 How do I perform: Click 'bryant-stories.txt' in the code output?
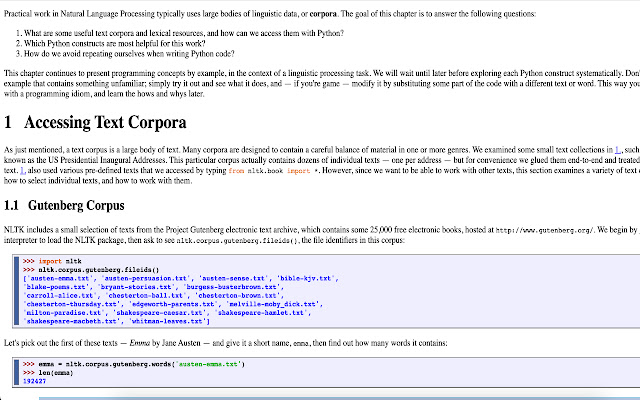pos(136,287)
